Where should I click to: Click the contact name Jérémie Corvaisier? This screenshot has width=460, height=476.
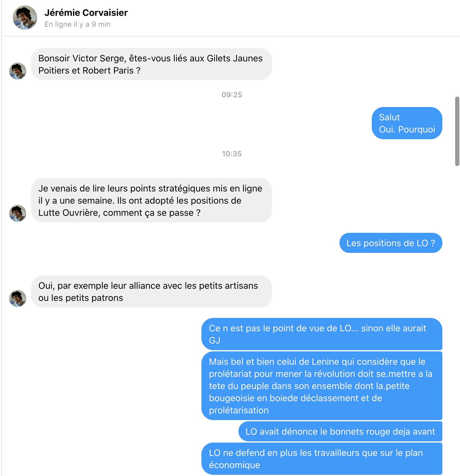[86, 13]
